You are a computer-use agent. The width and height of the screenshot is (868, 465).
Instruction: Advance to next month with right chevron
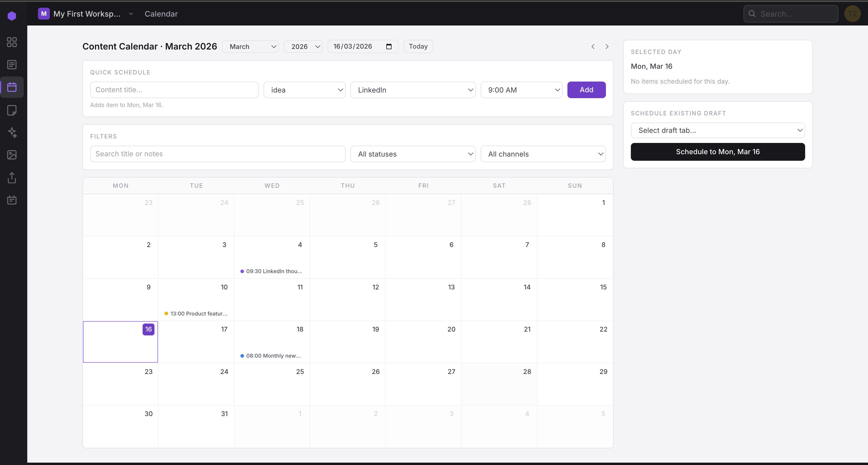pyautogui.click(x=607, y=47)
